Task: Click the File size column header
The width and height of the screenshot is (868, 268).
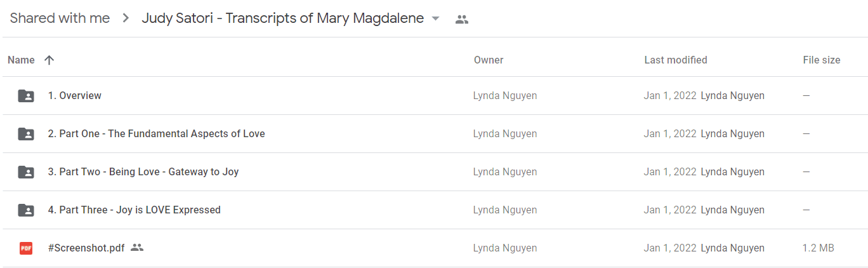Action: click(x=822, y=60)
